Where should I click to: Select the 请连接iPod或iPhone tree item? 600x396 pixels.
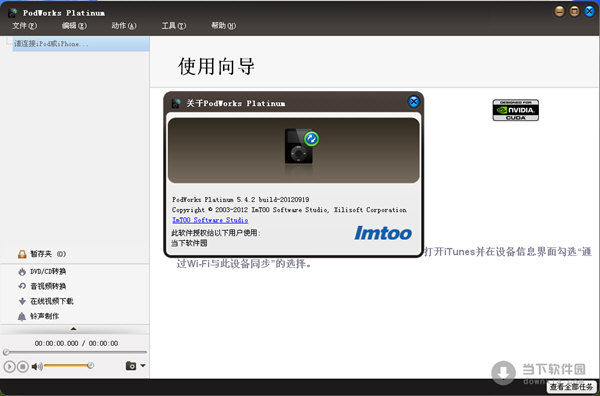coord(81,44)
